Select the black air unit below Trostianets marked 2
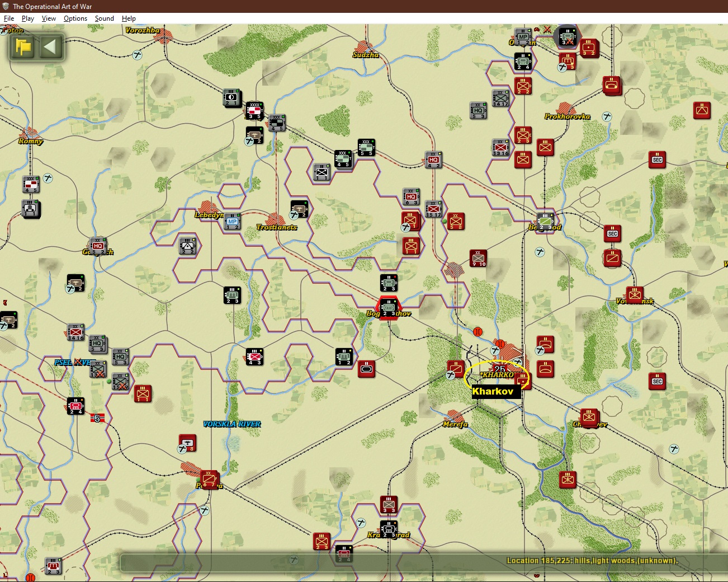This screenshot has height=582, width=728. [x=299, y=209]
